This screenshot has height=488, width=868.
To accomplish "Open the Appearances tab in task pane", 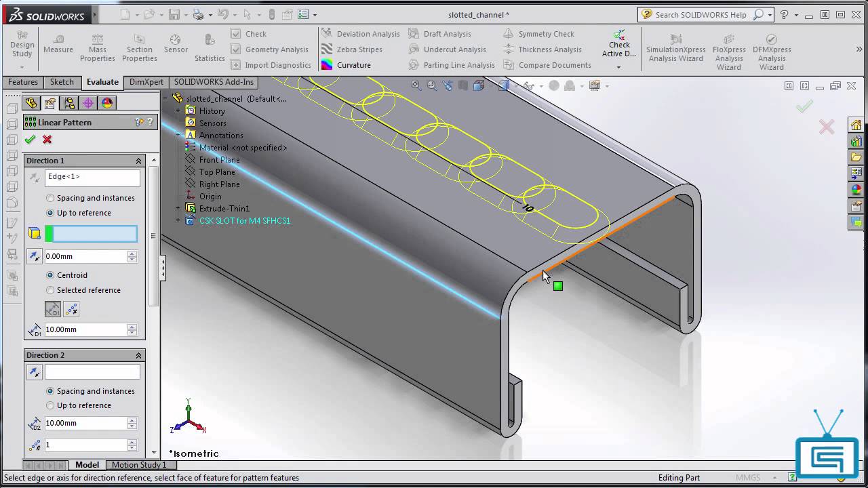I will pyautogui.click(x=856, y=190).
